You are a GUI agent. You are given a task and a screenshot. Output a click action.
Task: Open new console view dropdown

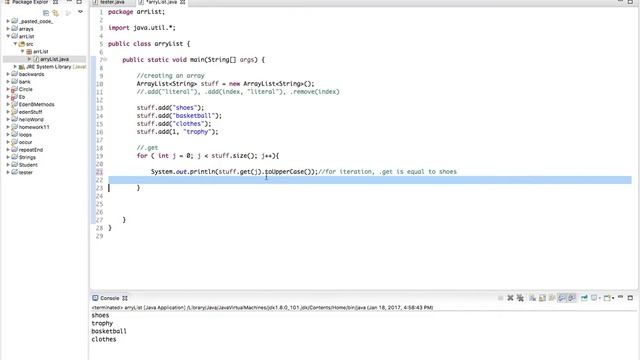(x=613, y=298)
